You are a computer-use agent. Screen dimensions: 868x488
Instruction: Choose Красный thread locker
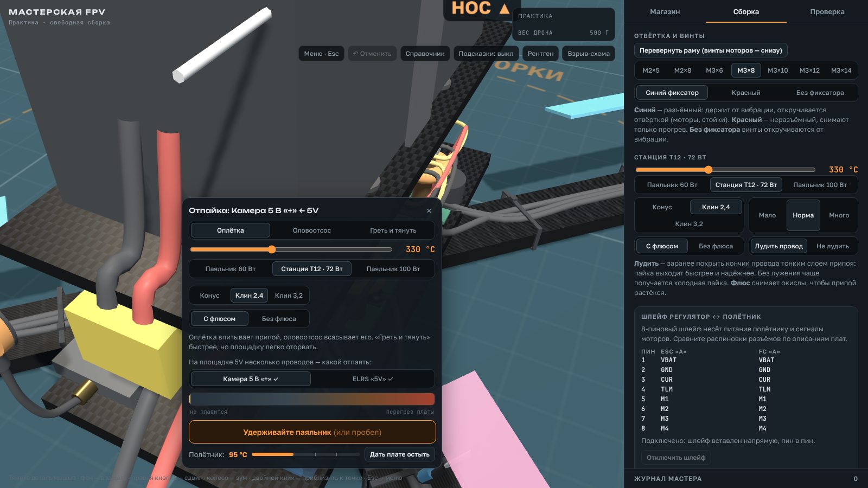click(x=746, y=93)
